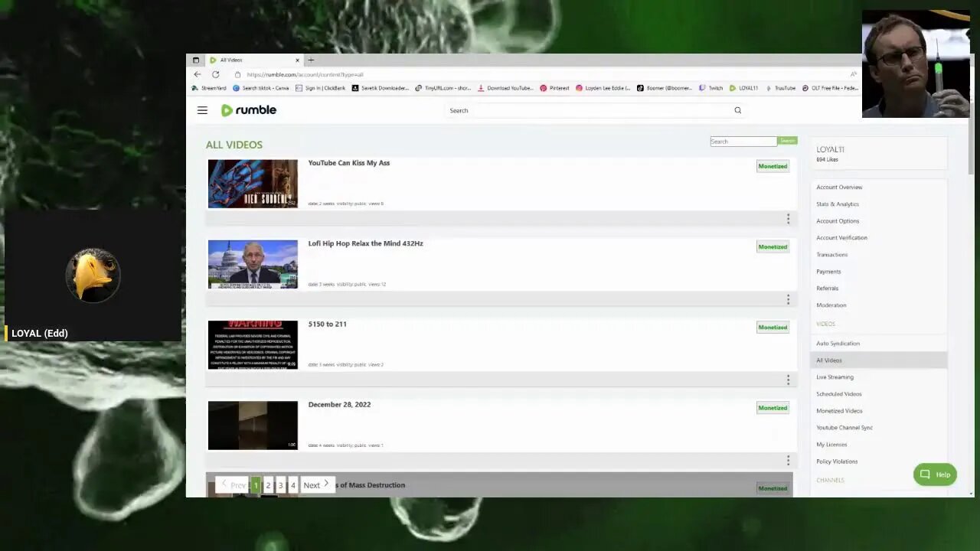
Task: Click title Lofi Hip Hop Relax the Mind 432Hz
Action: click(x=365, y=243)
